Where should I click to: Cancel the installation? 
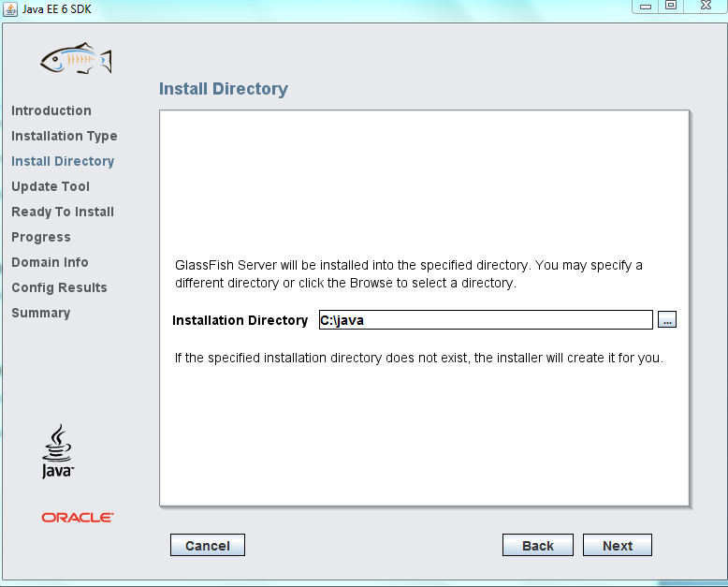click(x=208, y=545)
